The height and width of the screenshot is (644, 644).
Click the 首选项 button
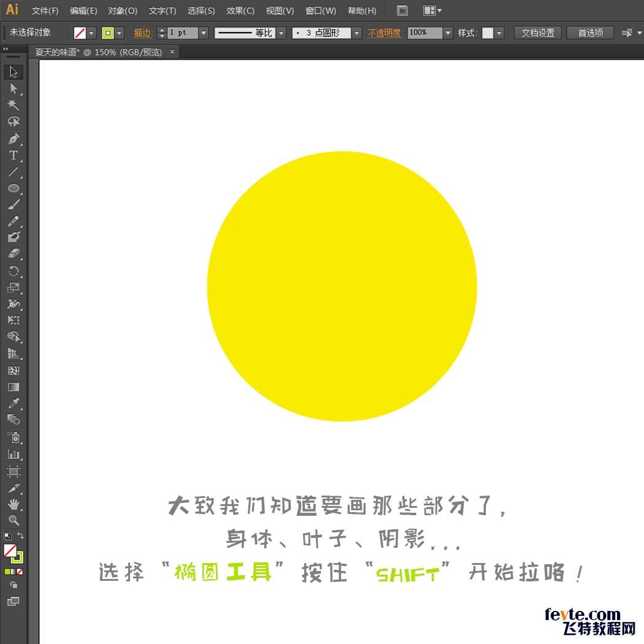click(x=590, y=33)
